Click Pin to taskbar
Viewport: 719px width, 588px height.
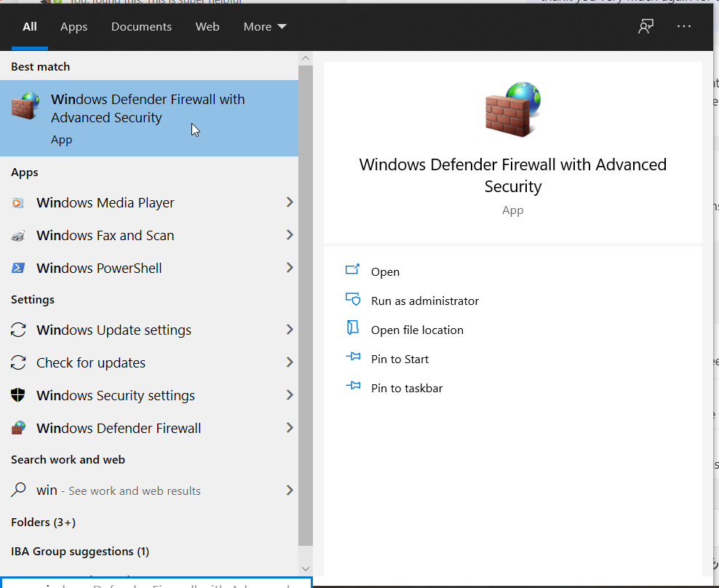tap(406, 389)
